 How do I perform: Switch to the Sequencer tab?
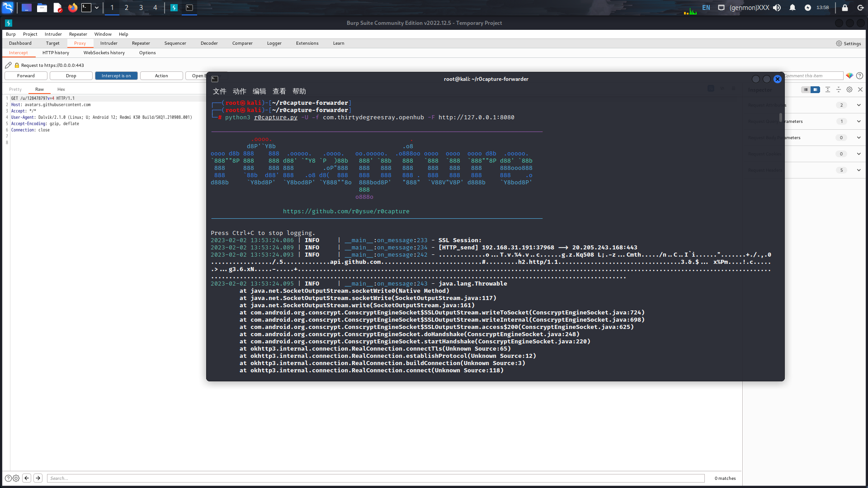point(175,43)
